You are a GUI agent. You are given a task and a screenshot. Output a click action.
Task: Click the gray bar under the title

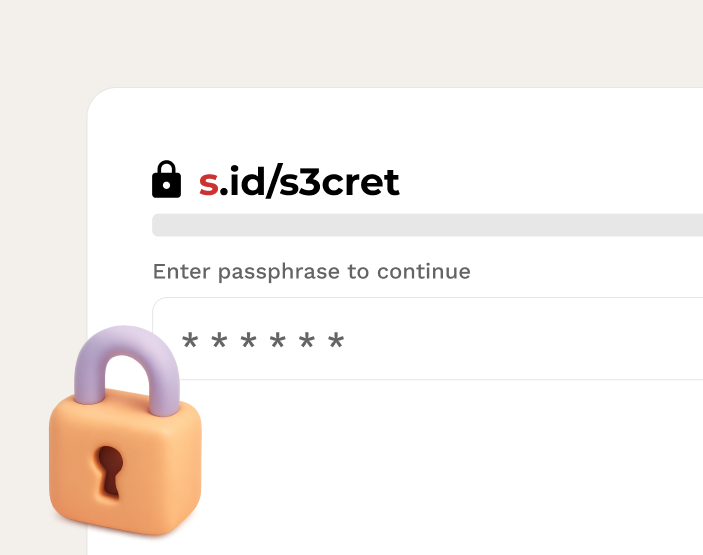pos(427,225)
